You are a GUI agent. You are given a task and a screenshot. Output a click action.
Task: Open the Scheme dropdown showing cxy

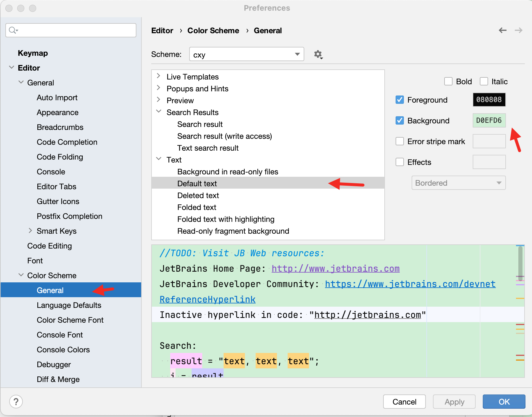[x=246, y=55]
